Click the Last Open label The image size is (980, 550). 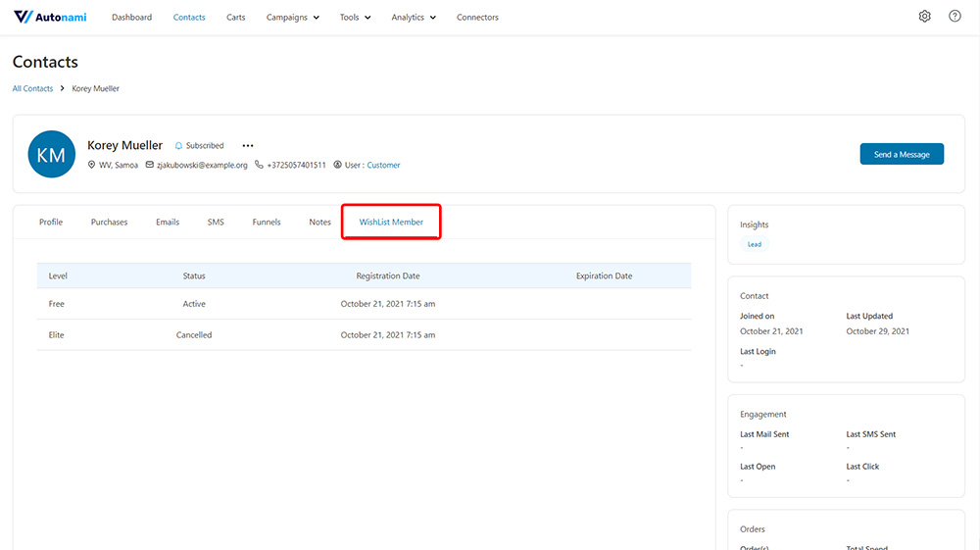(x=758, y=467)
